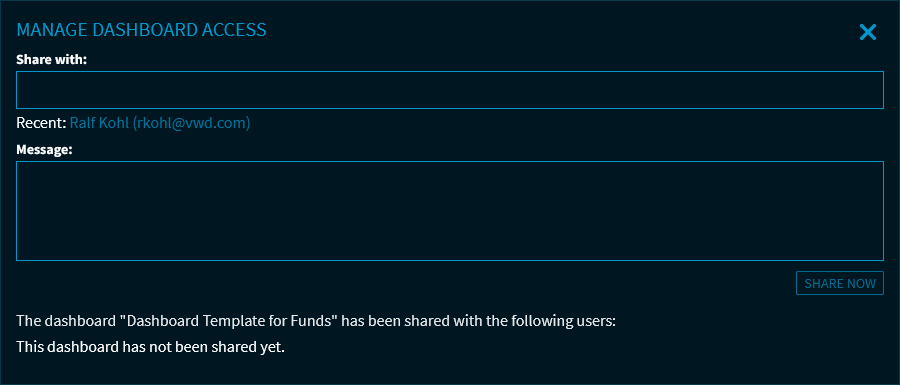Viewport: 900px width, 385px height.
Task: Submit sharing with the Share Now button
Action: click(840, 283)
